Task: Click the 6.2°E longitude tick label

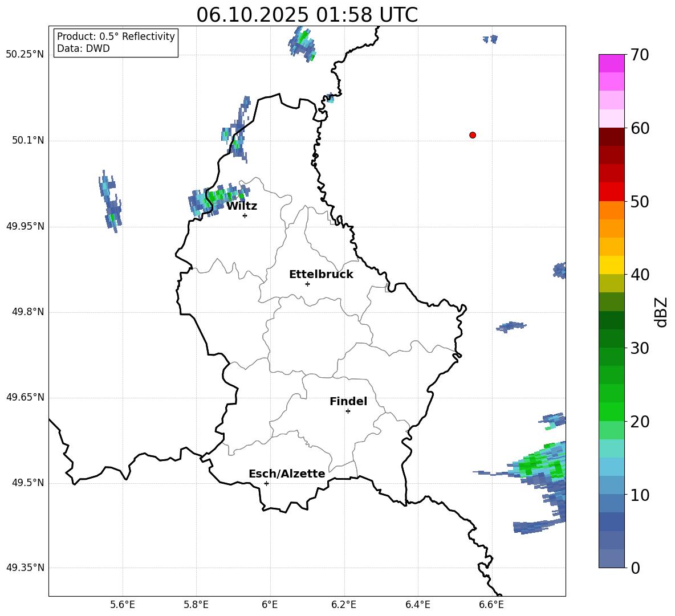Action: pyautogui.click(x=344, y=605)
